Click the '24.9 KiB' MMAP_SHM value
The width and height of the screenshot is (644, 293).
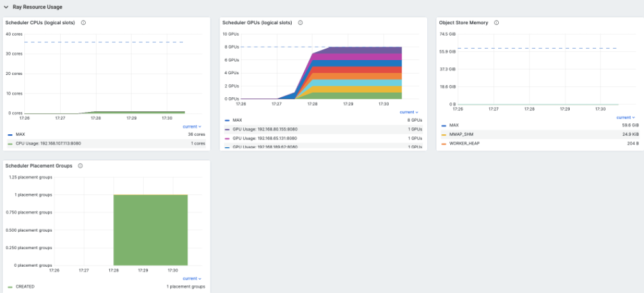(x=631, y=134)
